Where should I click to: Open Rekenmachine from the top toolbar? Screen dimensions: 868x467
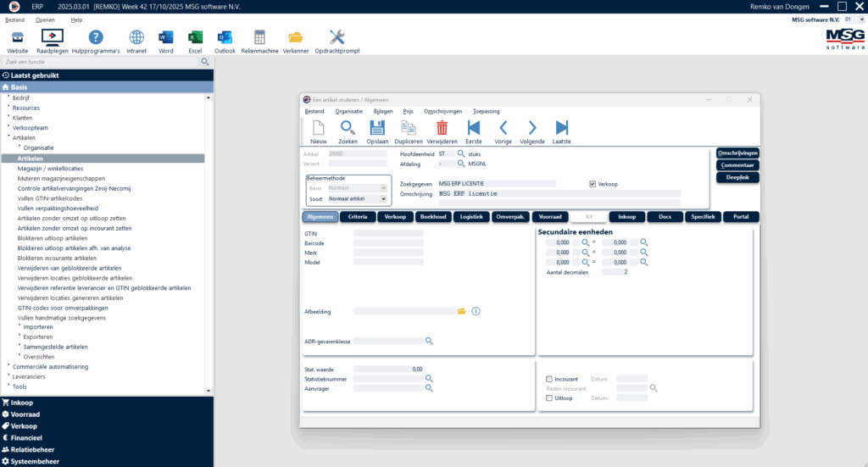pyautogui.click(x=259, y=37)
